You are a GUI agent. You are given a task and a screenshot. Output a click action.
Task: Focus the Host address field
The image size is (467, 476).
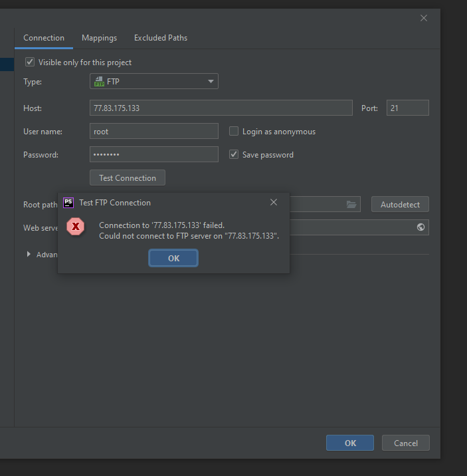click(221, 108)
